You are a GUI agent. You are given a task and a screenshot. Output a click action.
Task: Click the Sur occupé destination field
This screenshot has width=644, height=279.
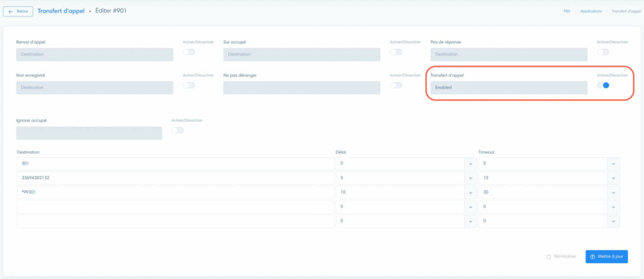[x=302, y=55]
